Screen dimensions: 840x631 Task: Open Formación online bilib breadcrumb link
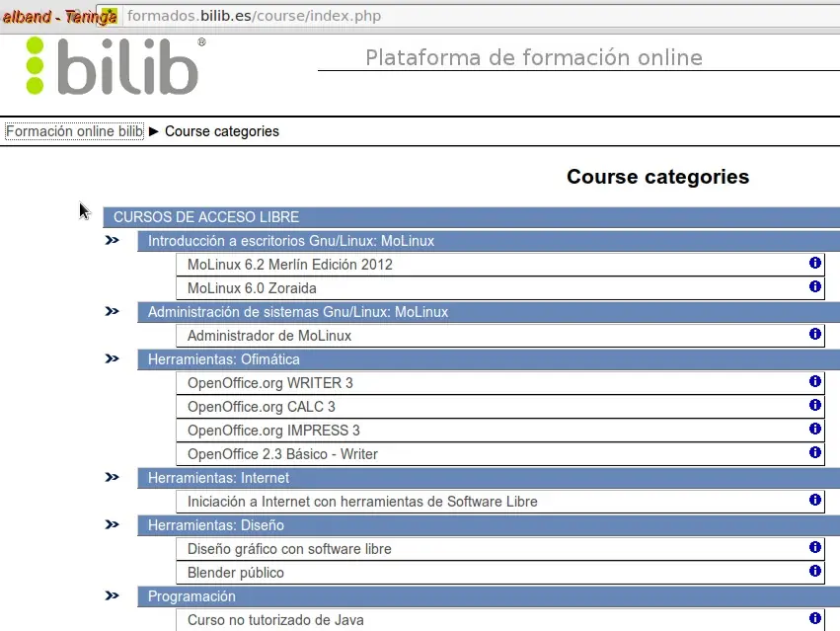pos(74,131)
